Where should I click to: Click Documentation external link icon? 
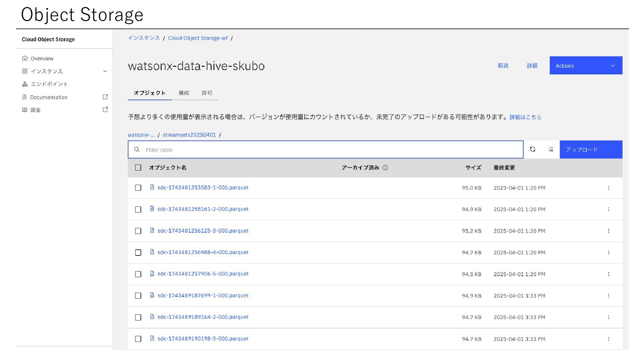[x=105, y=97]
